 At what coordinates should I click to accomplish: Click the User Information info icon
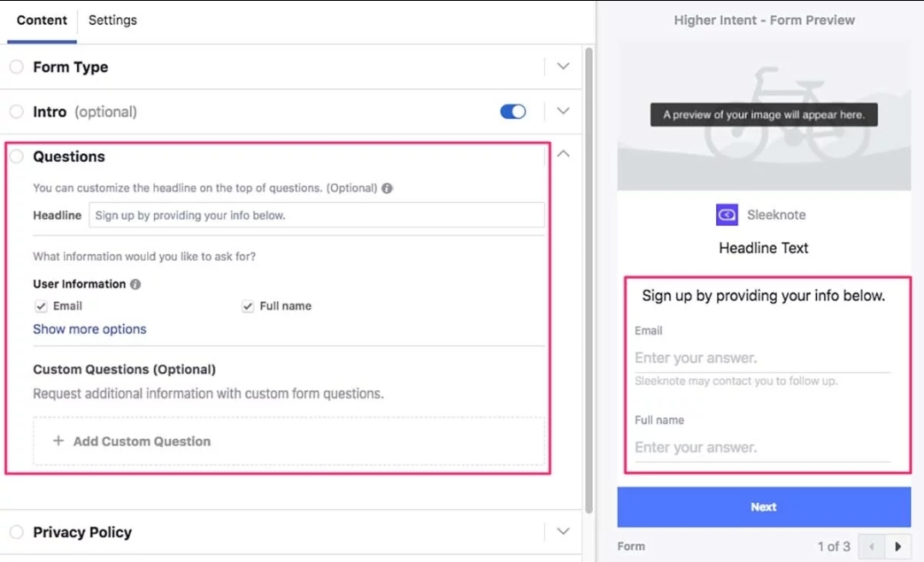[x=135, y=284]
